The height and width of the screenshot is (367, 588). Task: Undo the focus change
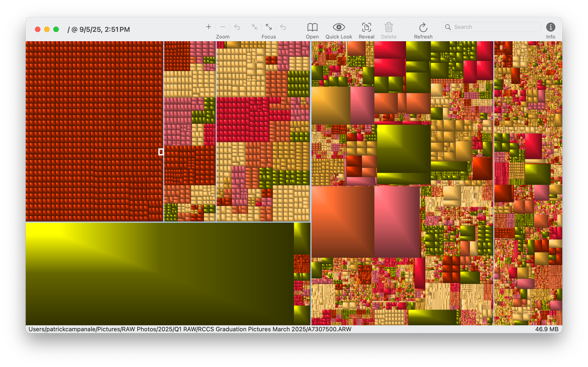pyautogui.click(x=283, y=27)
